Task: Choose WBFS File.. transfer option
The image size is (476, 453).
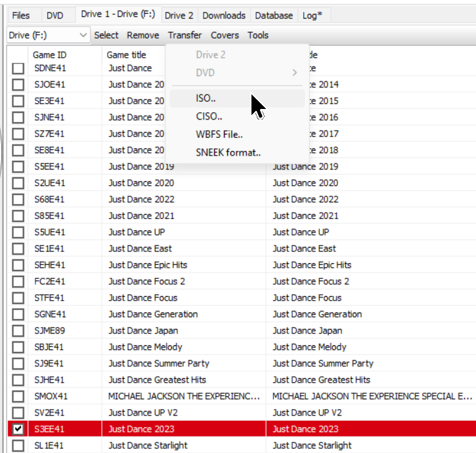Action: pyautogui.click(x=237, y=134)
